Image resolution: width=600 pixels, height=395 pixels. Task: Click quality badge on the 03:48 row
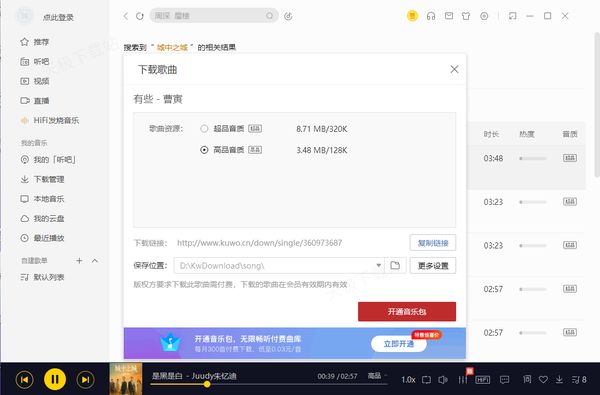point(570,158)
